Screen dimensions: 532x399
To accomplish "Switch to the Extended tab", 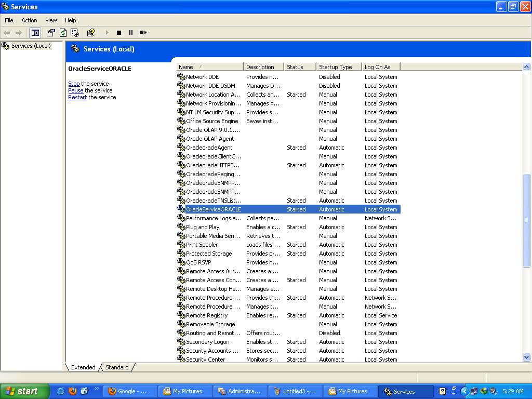I will (83, 367).
